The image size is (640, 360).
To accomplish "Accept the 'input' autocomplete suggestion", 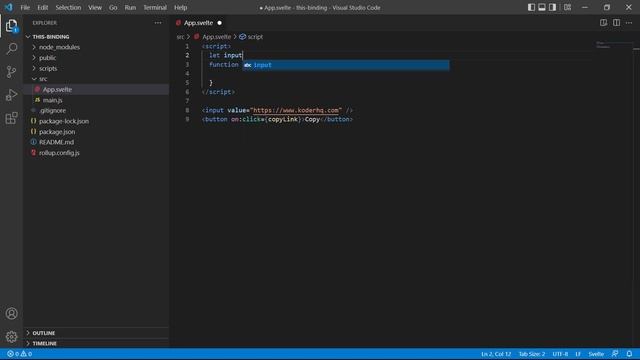I will [346, 65].
